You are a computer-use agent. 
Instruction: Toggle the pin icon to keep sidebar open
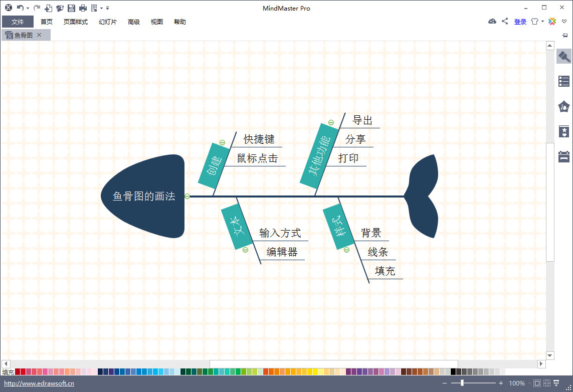[565, 36]
